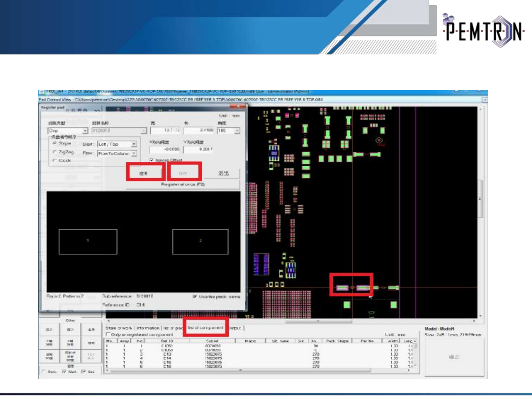This screenshot has height=399, width=532.
Task: Select the C13 row in component list
Action: click(259, 354)
